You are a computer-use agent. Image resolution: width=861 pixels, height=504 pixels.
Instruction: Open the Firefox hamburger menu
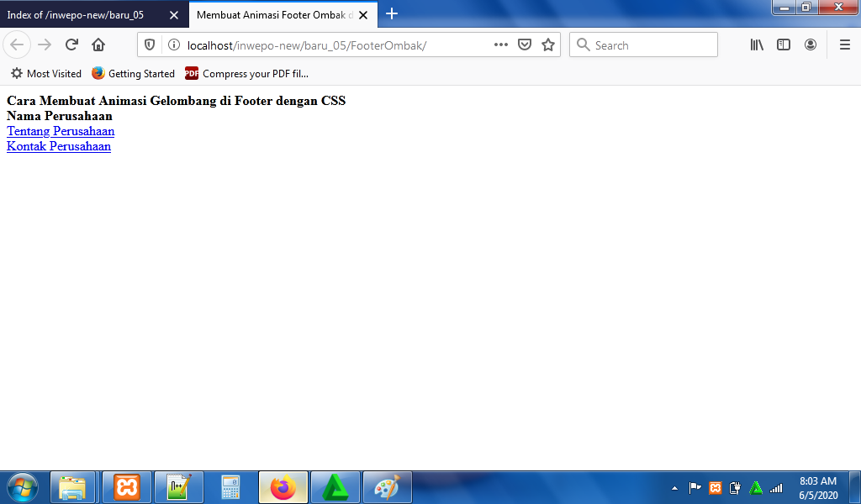click(845, 45)
